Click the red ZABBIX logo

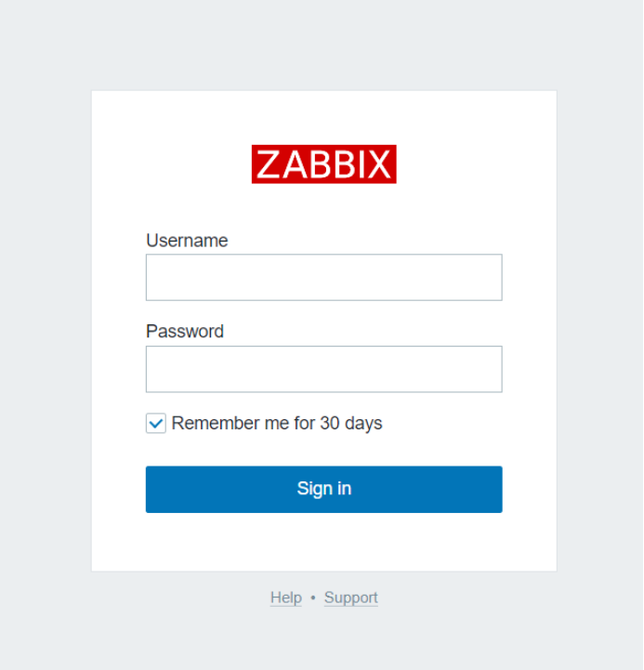coord(324,164)
